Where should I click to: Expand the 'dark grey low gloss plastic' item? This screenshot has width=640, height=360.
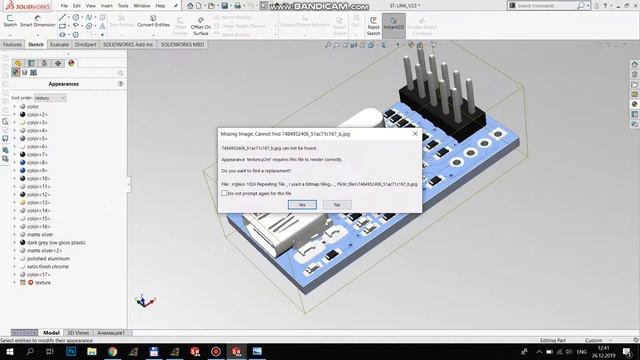coord(15,242)
